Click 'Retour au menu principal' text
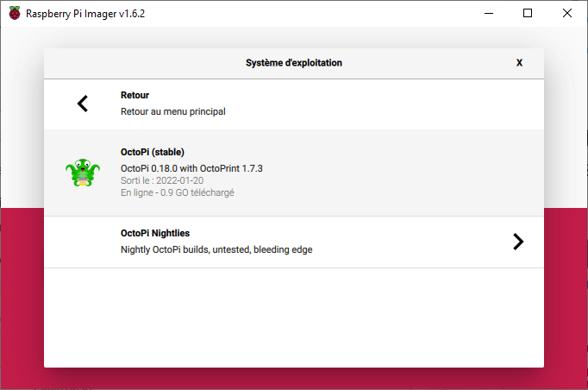This screenshot has width=588, height=390. tap(173, 111)
